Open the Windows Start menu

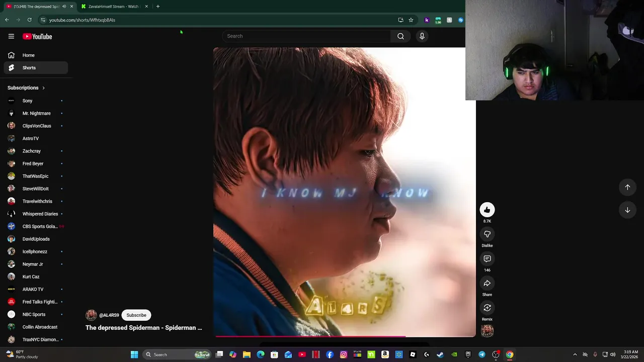tap(134, 354)
